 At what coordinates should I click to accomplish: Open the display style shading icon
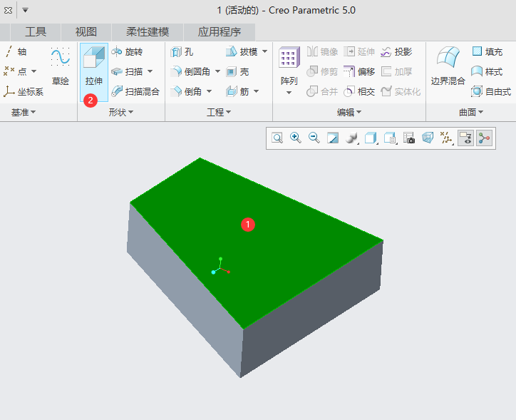(351, 138)
